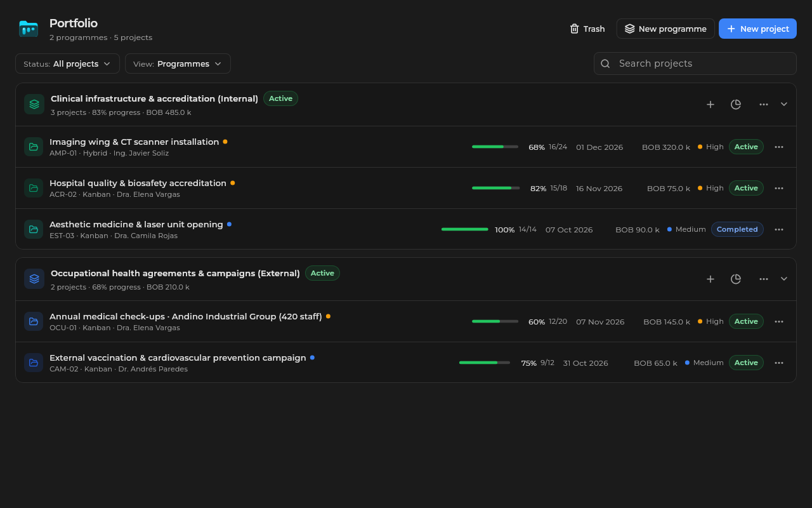Click High priority on Imaging wing project
The height and width of the screenshot is (508, 812).
click(710, 147)
